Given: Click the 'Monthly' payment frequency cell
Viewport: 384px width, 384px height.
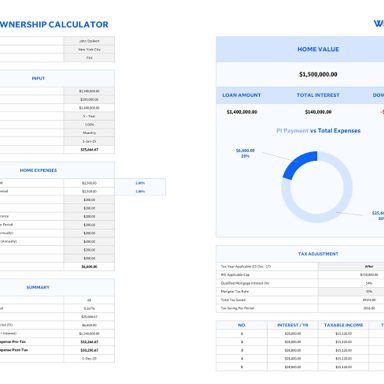Looking at the screenshot, I should [89, 133].
